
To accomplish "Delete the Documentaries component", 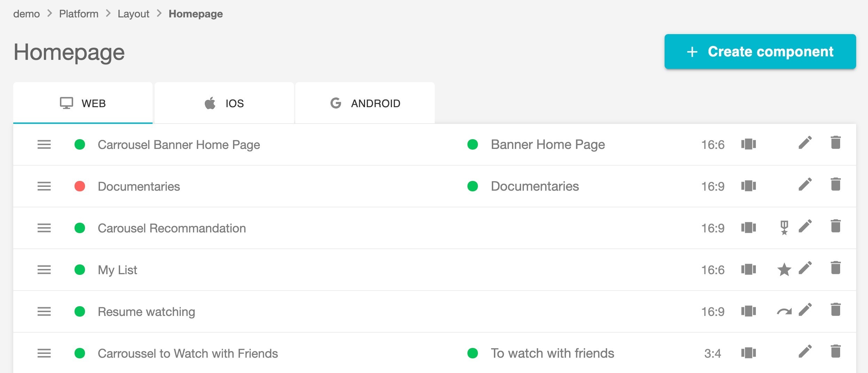I will [836, 184].
